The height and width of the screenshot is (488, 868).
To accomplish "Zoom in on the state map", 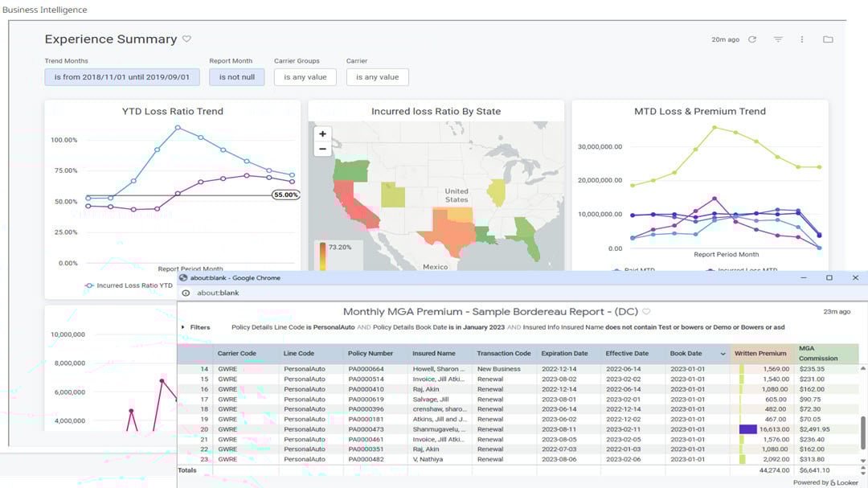I will [322, 133].
